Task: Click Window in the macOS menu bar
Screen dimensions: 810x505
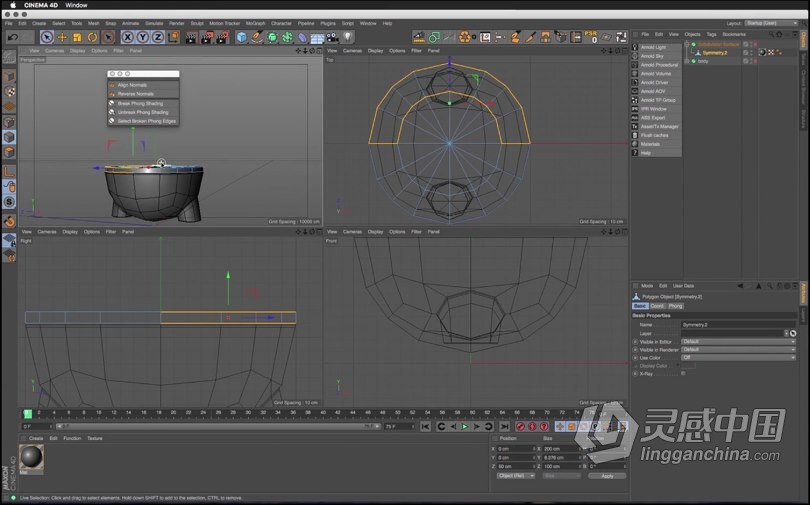Action: [x=76, y=5]
